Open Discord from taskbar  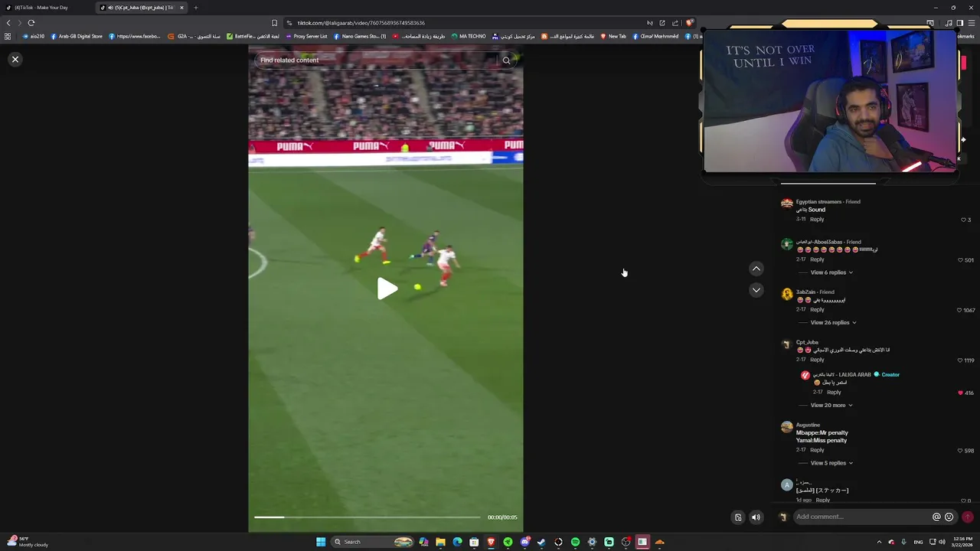tap(524, 542)
